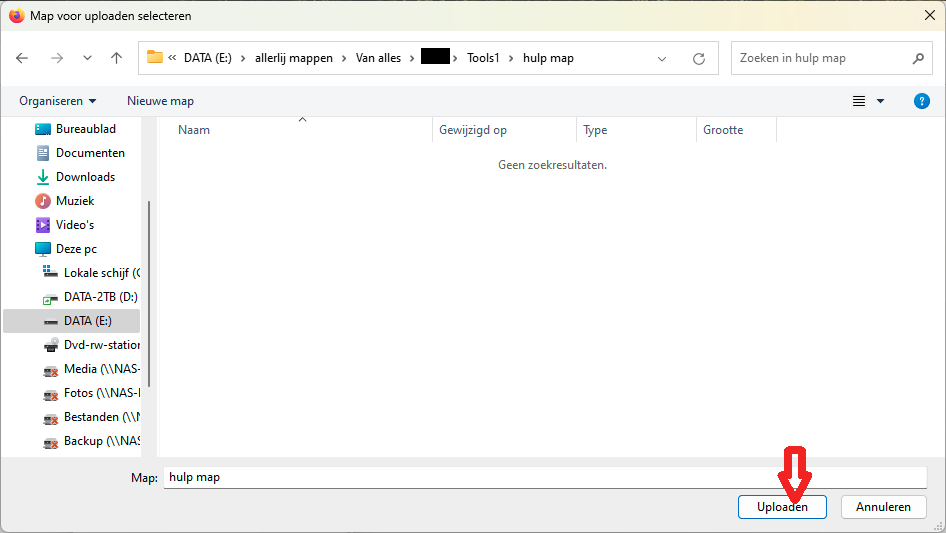This screenshot has width=946, height=533.
Task: Expand the recent locations dropdown arrow
Action: [87, 58]
